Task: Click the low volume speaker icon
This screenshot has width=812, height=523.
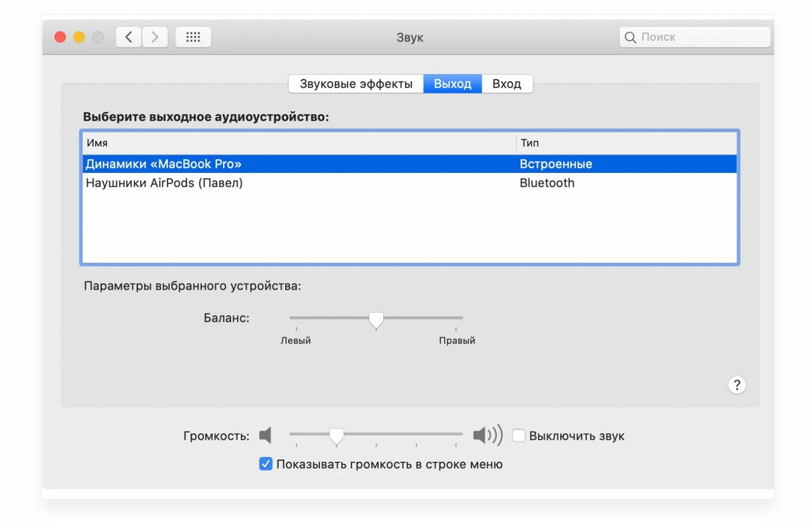Action: pyautogui.click(x=265, y=435)
